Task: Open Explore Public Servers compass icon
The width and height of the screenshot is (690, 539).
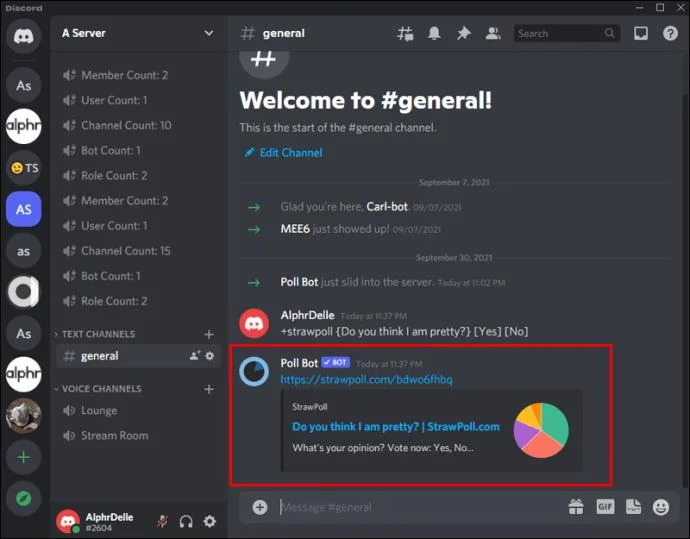Action: (x=24, y=499)
